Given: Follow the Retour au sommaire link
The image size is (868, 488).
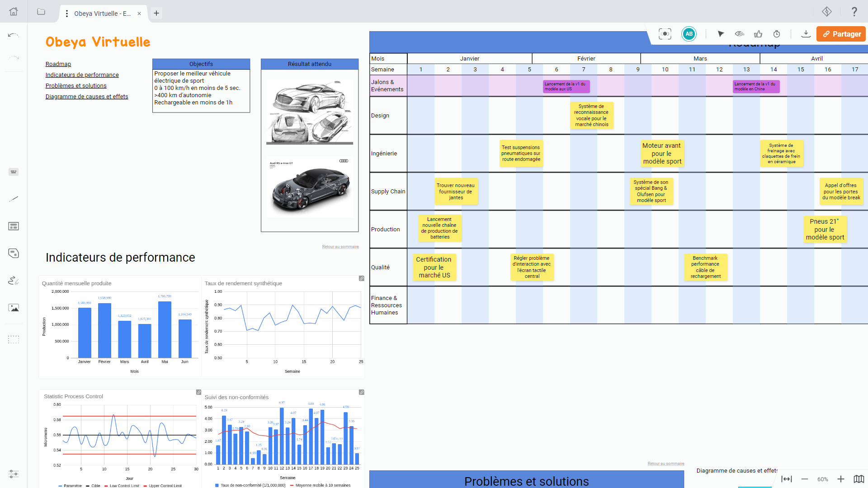Looking at the screenshot, I should 340,247.
